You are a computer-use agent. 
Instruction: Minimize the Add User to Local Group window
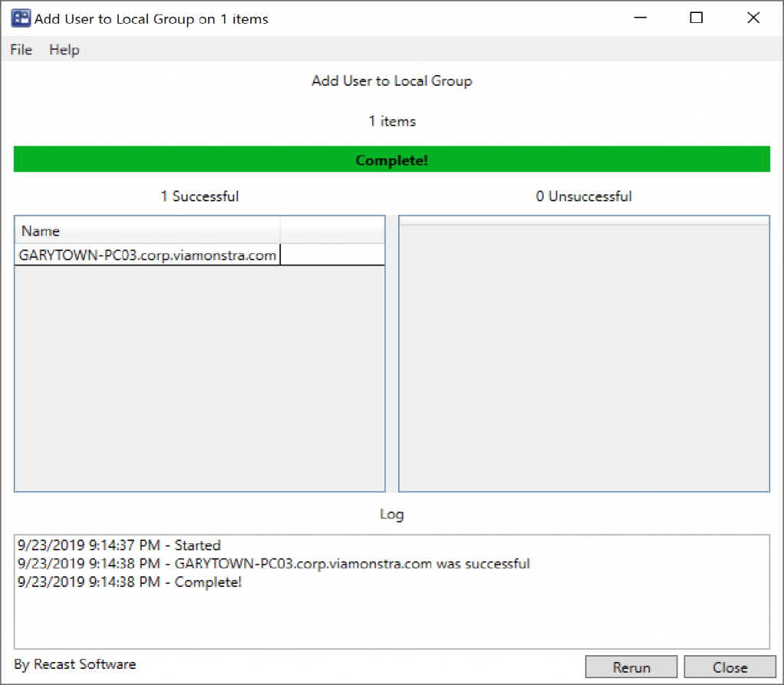(x=641, y=18)
